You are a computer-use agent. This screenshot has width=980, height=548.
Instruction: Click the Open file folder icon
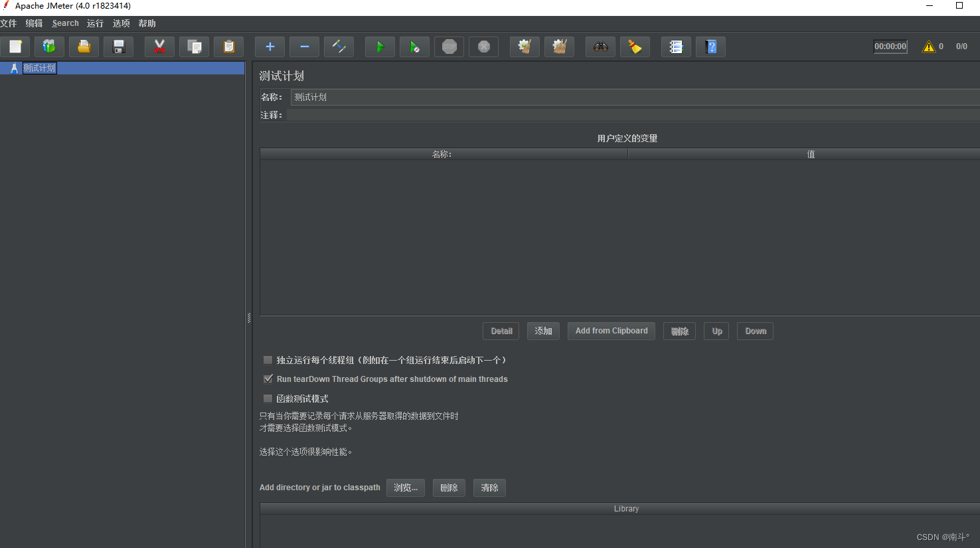tap(84, 46)
